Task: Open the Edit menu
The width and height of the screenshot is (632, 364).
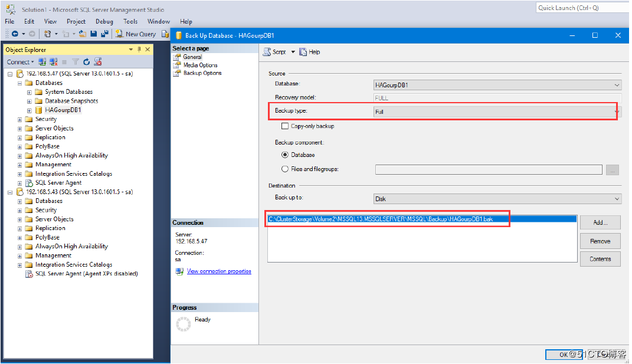Action: (x=29, y=21)
